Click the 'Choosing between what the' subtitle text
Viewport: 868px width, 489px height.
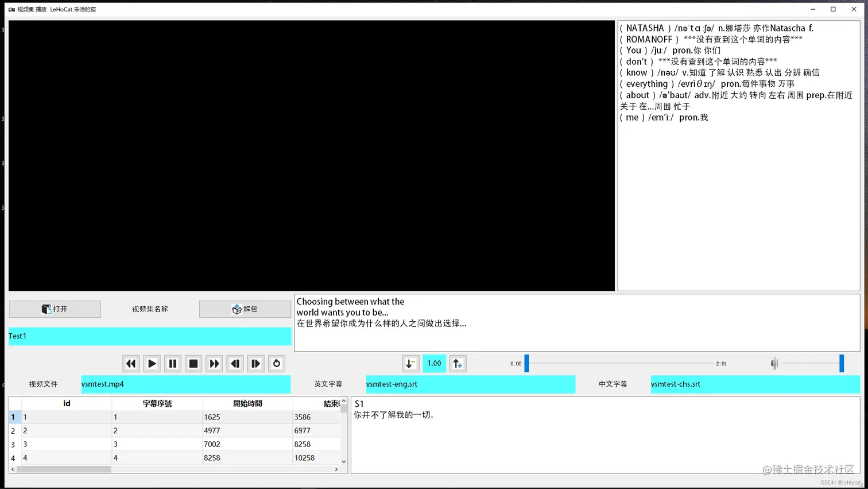[350, 302]
